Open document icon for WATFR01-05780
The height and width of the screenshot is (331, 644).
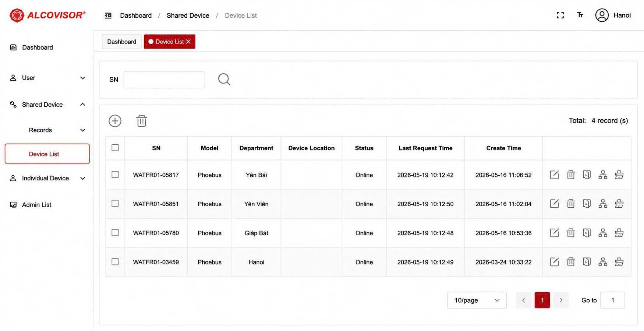587,233
